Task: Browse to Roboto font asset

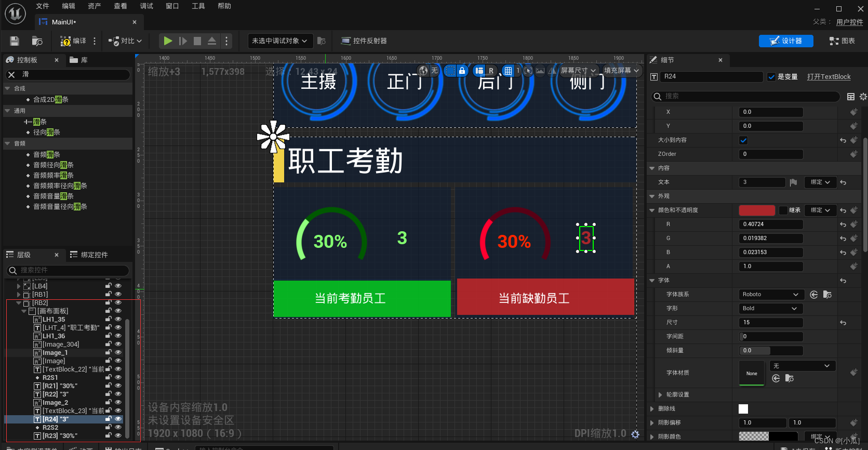Action: point(827,295)
